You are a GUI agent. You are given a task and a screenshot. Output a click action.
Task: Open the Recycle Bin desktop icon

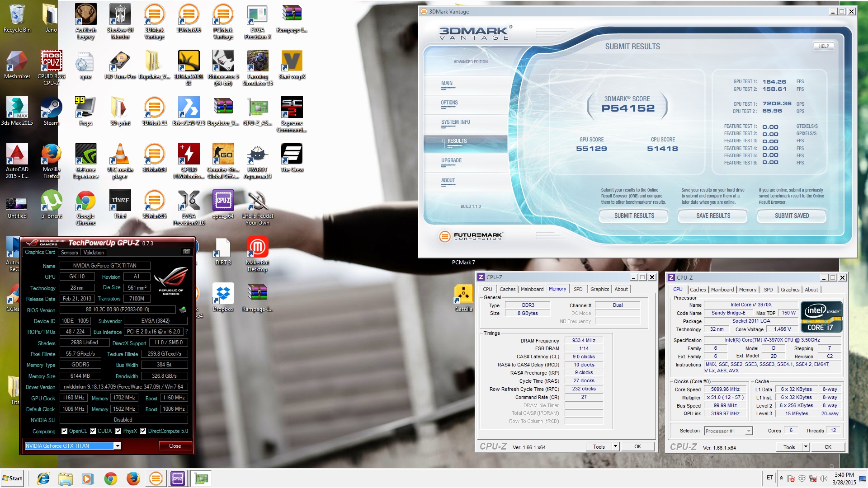pyautogui.click(x=17, y=18)
